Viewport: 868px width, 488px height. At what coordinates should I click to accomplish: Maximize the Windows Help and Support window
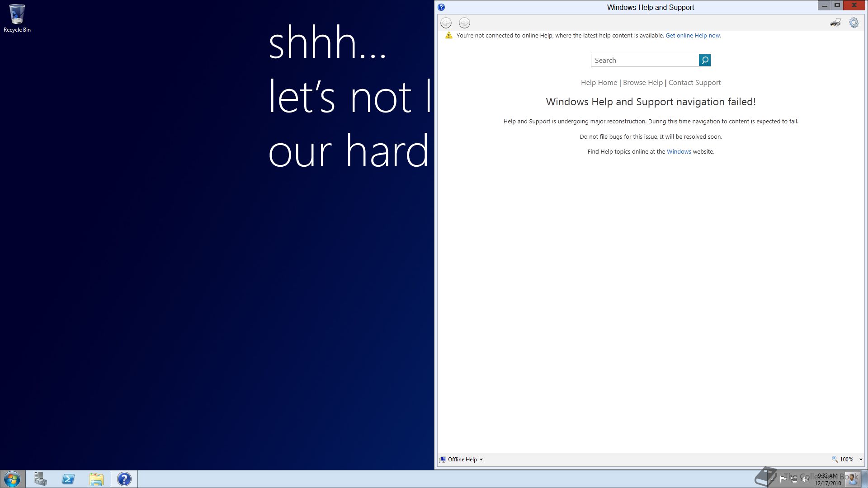(837, 5)
